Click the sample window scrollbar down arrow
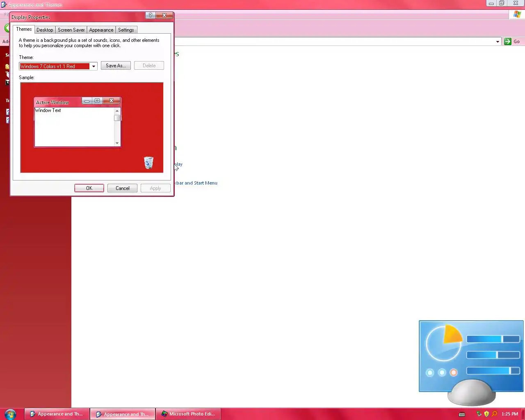The image size is (525, 420). pyautogui.click(x=117, y=143)
